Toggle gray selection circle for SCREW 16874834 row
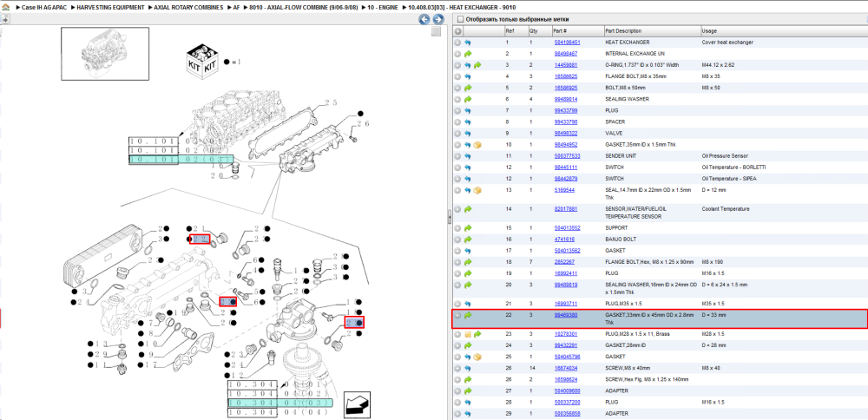 (457, 369)
